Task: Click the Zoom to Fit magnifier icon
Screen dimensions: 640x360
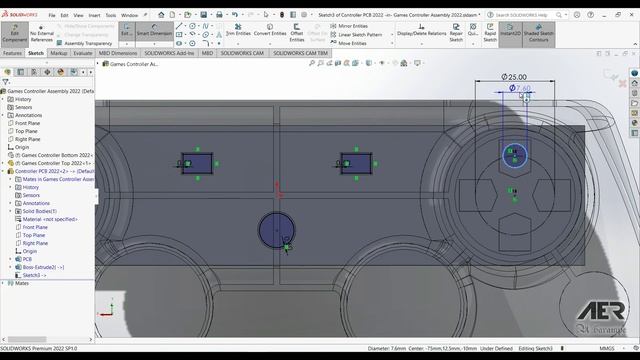Action: 312,63
